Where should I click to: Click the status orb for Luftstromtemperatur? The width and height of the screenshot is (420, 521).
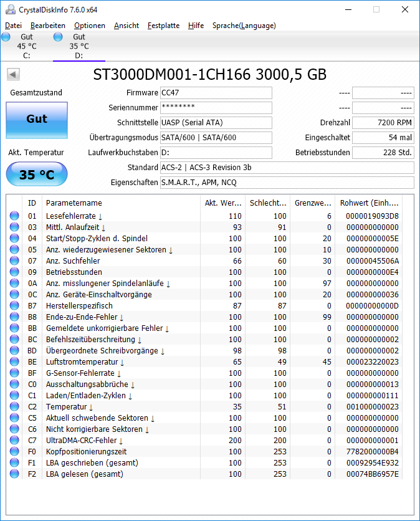pyautogui.click(x=14, y=361)
